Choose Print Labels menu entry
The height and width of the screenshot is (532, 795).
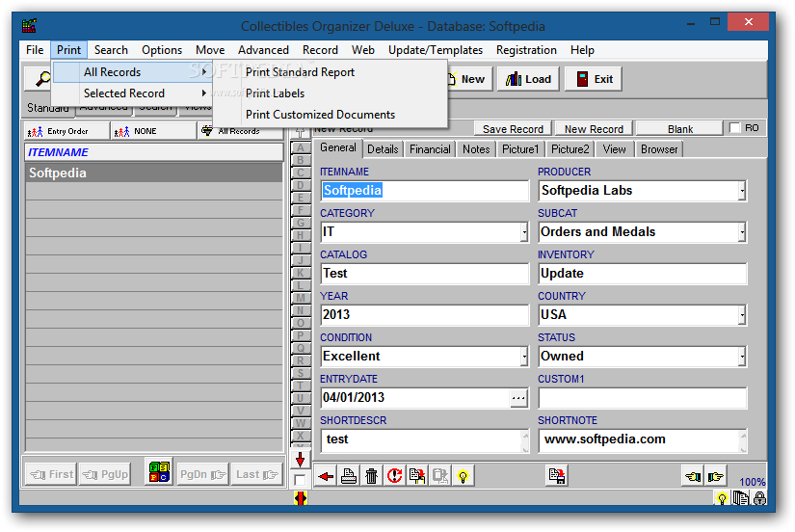[275, 93]
